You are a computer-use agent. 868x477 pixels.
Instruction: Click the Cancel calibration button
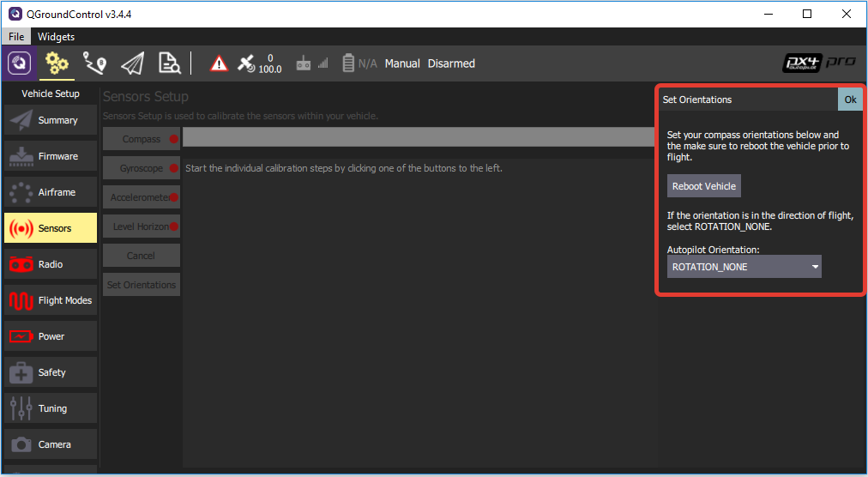142,256
